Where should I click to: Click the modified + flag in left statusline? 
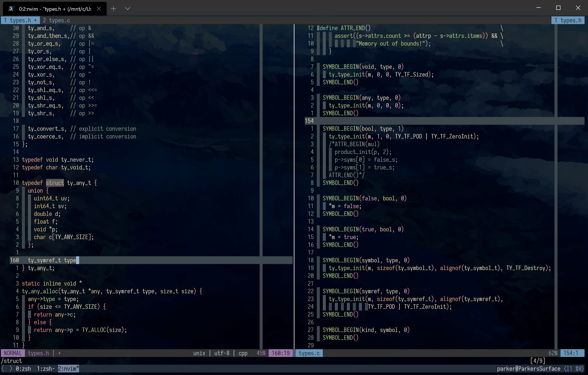[59, 353]
